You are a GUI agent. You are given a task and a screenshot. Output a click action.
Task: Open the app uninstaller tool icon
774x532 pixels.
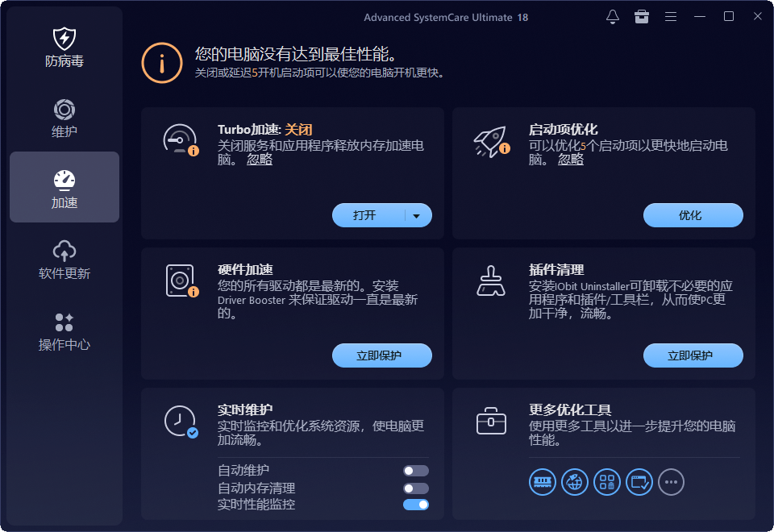pyautogui.click(x=607, y=482)
